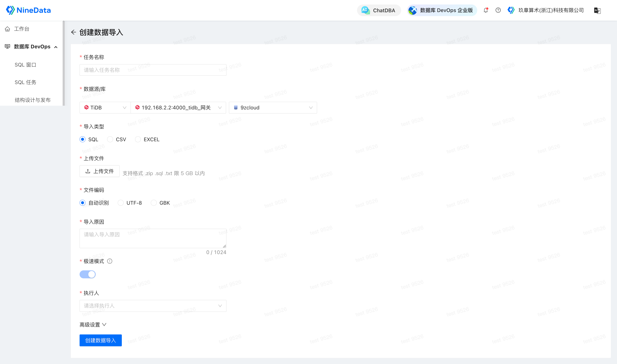Screen dimensions: 617x364
Task: Click the 上传文件 upload button
Action: (99, 171)
